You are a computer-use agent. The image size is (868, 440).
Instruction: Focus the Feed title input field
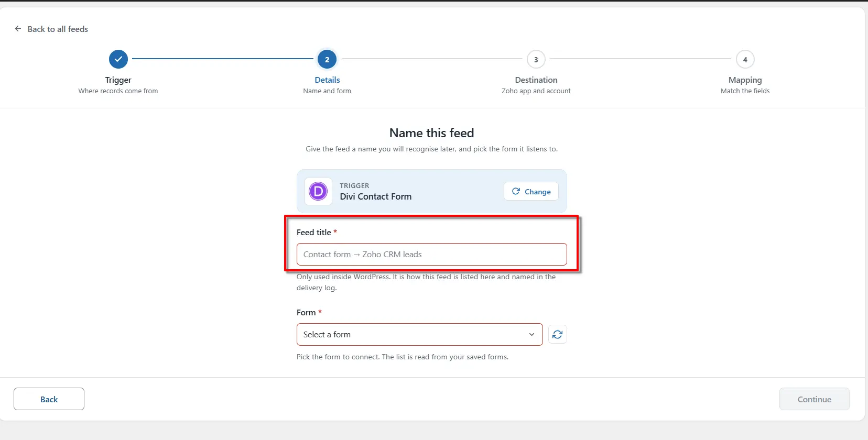[x=431, y=254]
